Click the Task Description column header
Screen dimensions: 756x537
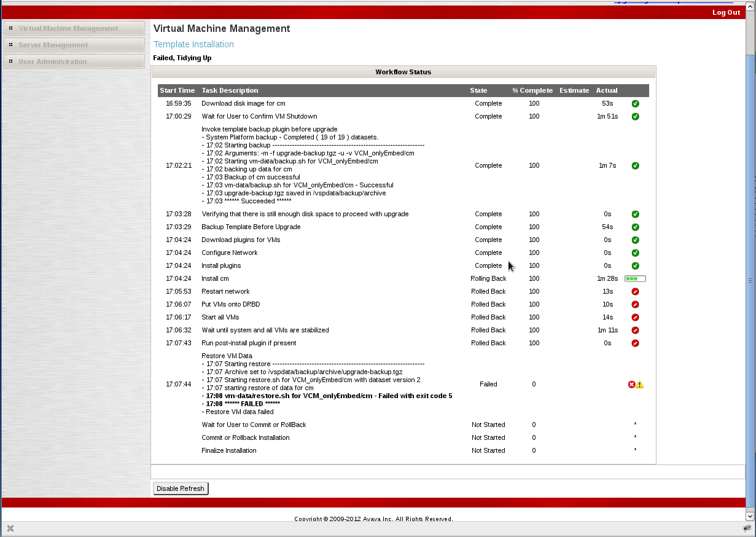pyautogui.click(x=230, y=90)
